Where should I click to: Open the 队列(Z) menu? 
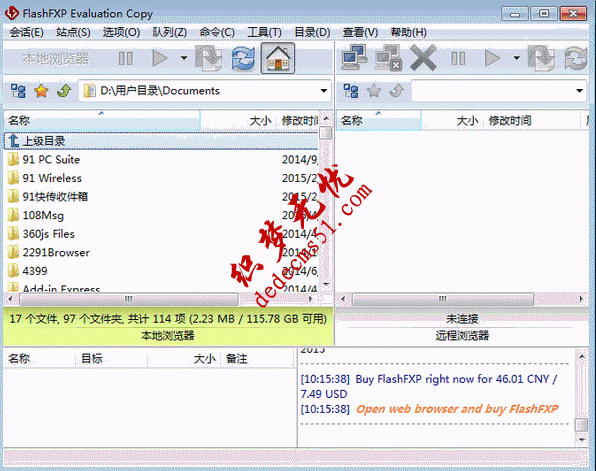[170, 32]
